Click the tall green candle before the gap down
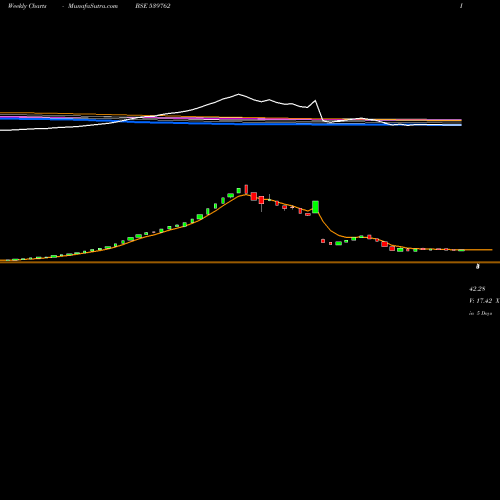 click(x=315, y=207)
